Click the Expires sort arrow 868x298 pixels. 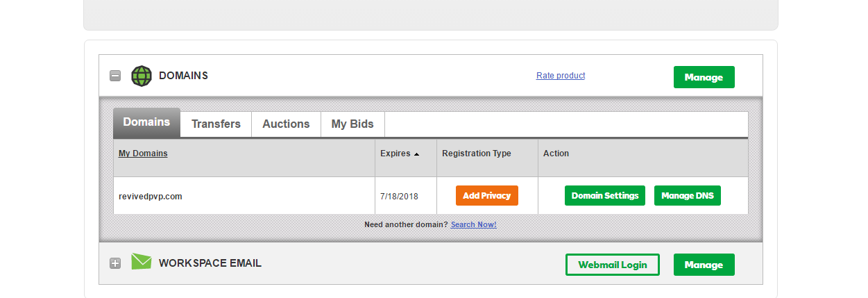[x=416, y=154]
